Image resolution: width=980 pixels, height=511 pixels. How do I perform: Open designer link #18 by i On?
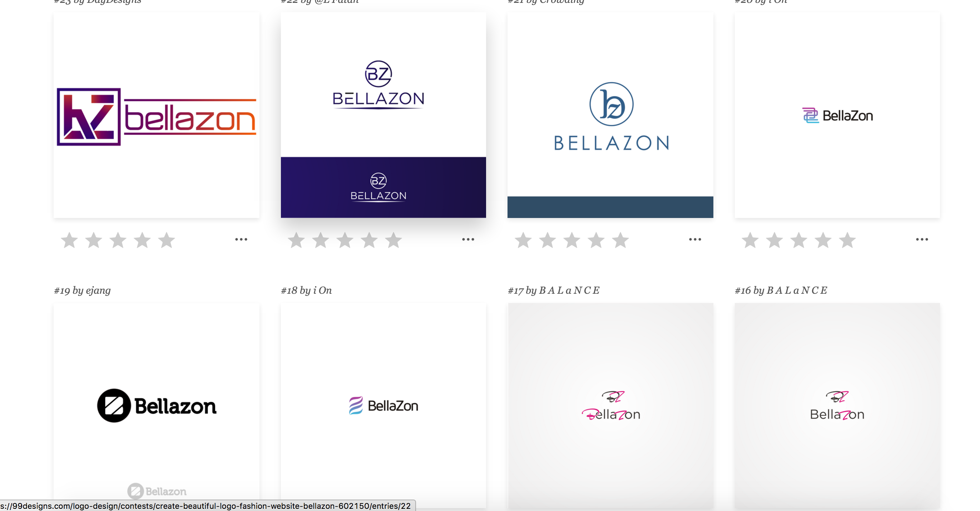tap(306, 290)
